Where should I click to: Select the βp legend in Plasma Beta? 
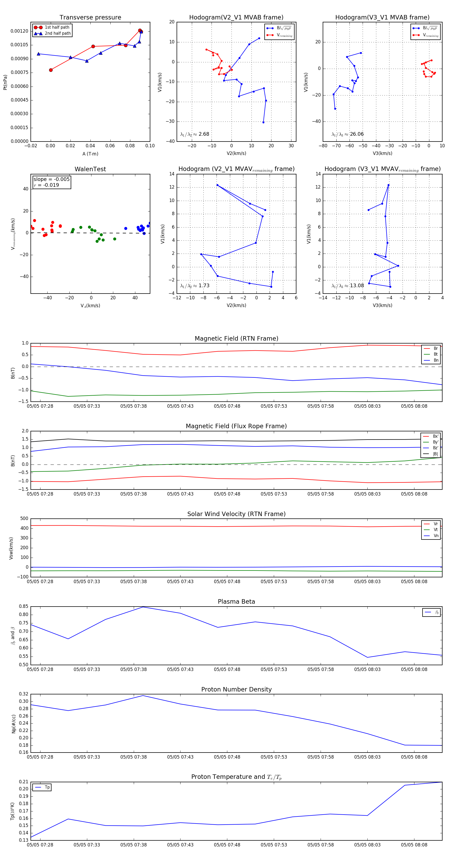[431, 612]
